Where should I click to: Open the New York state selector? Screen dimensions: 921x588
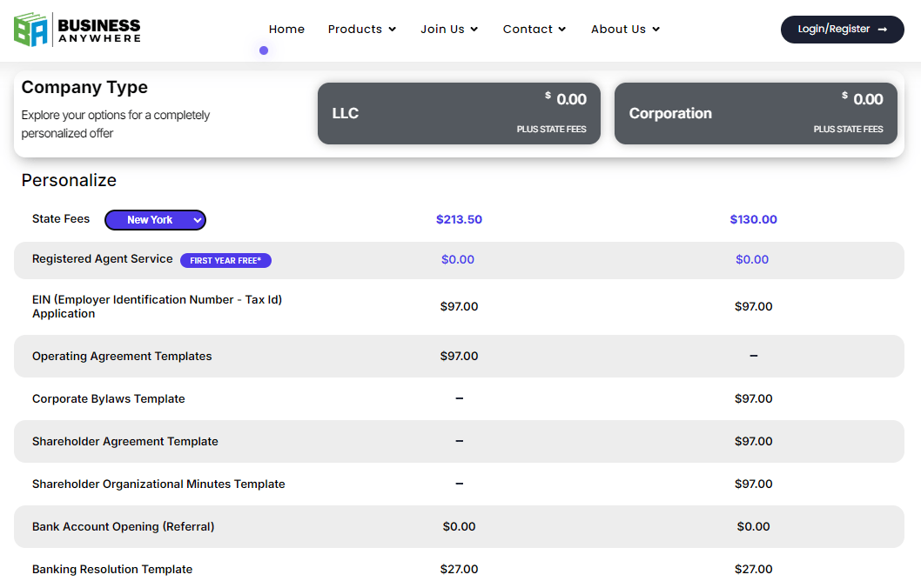[x=155, y=219]
